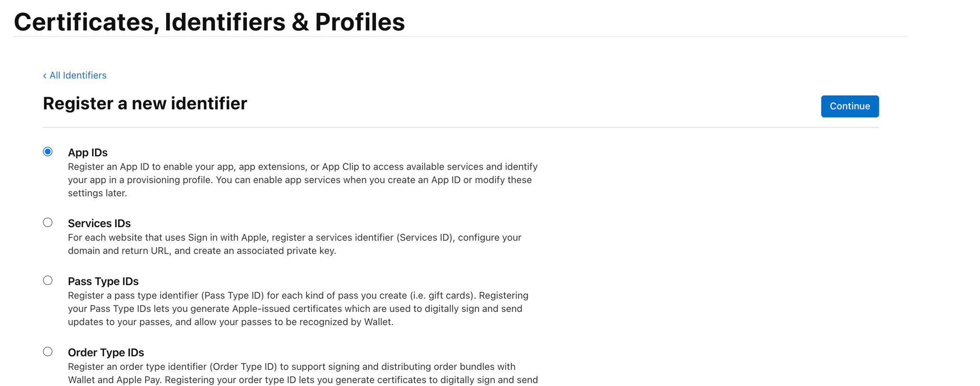Click the Pass Type IDs label
This screenshot has height=386, width=980.
[103, 281]
